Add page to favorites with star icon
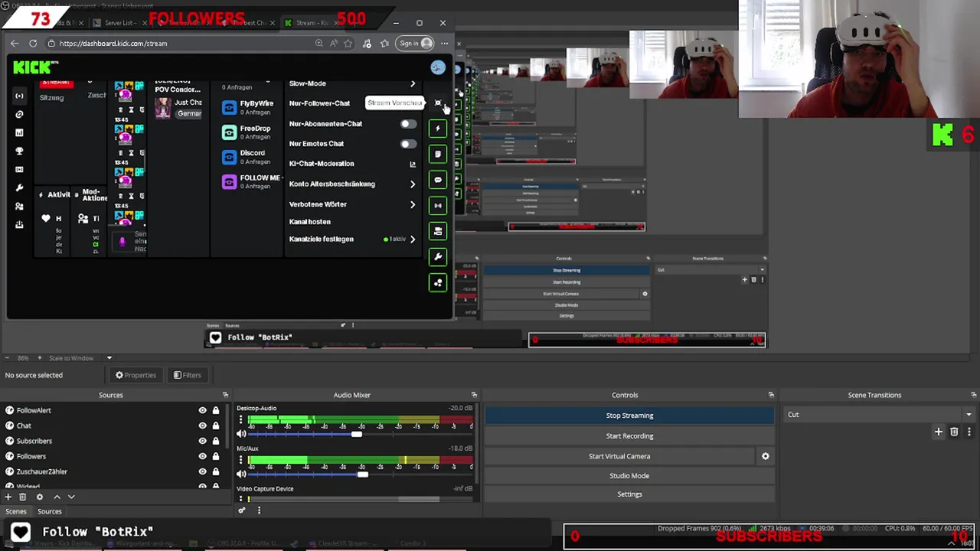This screenshot has width=980, height=551. pos(348,43)
